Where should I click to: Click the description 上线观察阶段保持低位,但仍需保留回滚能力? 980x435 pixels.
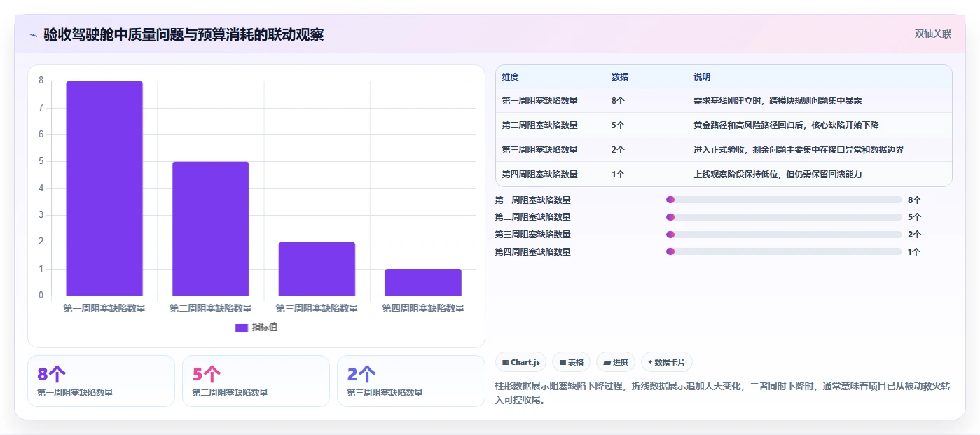click(778, 174)
